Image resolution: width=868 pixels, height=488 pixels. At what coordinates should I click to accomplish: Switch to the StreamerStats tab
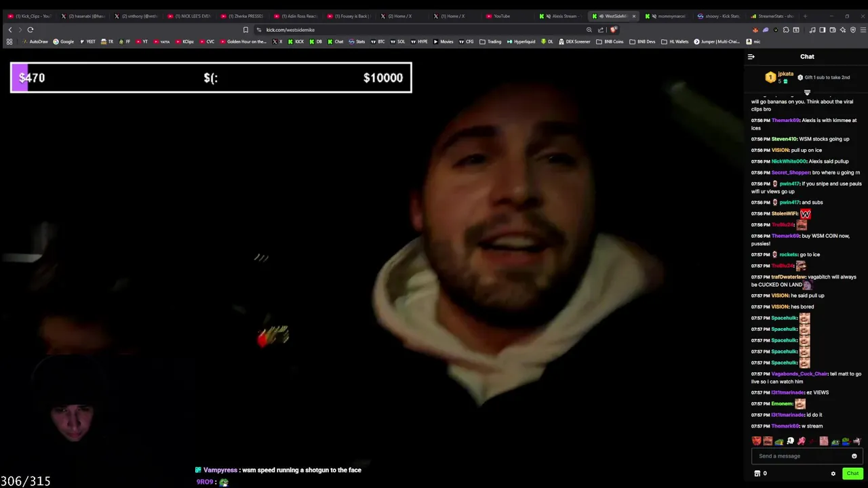tap(772, 16)
